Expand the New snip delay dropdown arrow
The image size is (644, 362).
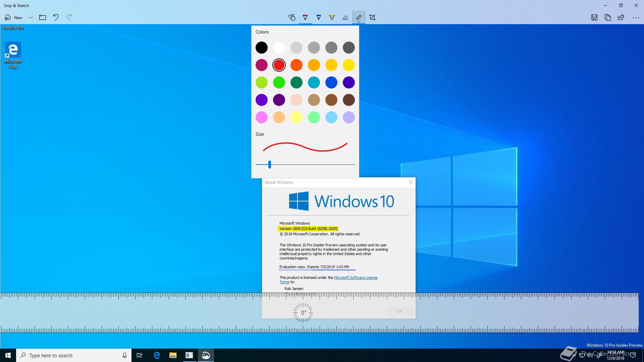click(31, 17)
